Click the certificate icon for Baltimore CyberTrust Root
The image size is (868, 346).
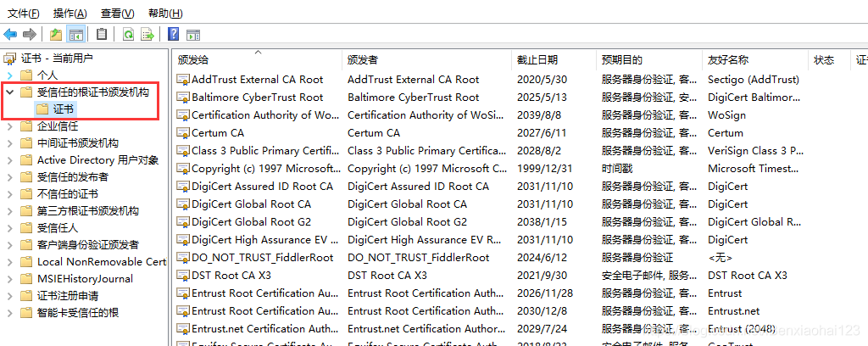click(183, 98)
